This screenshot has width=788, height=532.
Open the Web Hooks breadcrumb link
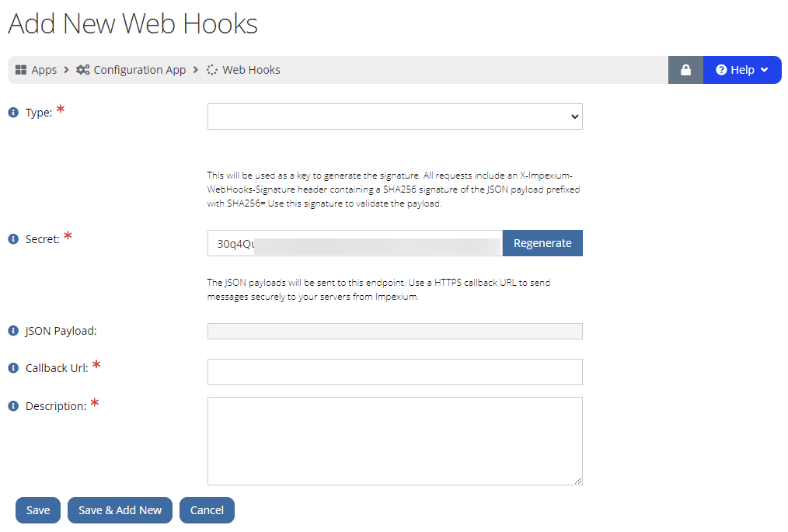(251, 70)
